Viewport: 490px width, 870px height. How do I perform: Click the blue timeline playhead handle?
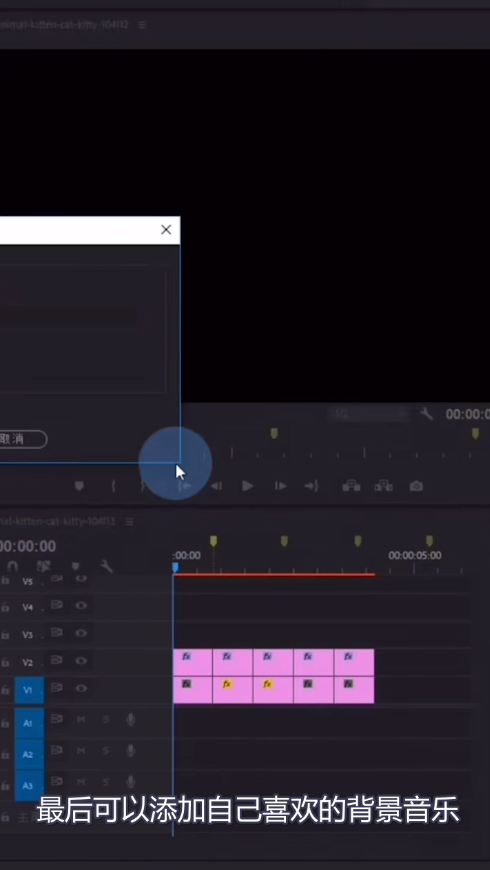click(x=175, y=567)
